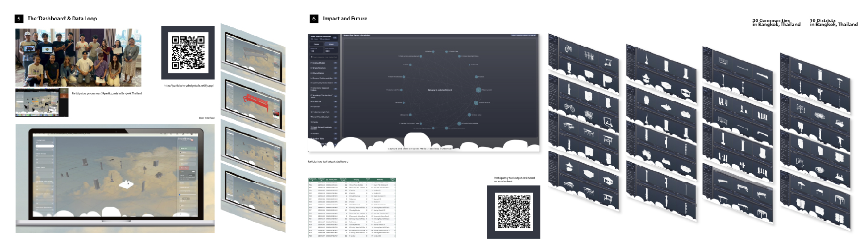Screen dimensions: 868x250
Task: Click the white highlighted model on laptop canvas
Action: 127,184
